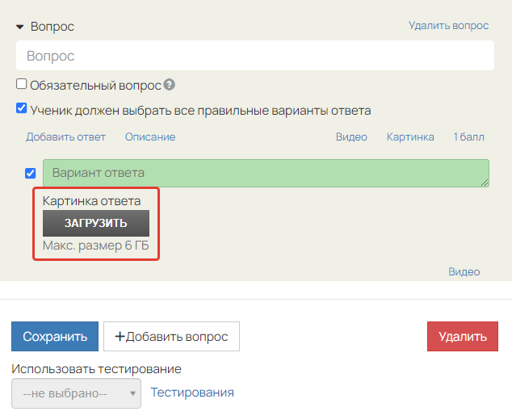Image resolution: width=512 pixels, height=420 pixels.
Task: Enable the Обязательный вопрос checkbox
Action: (22, 84)
